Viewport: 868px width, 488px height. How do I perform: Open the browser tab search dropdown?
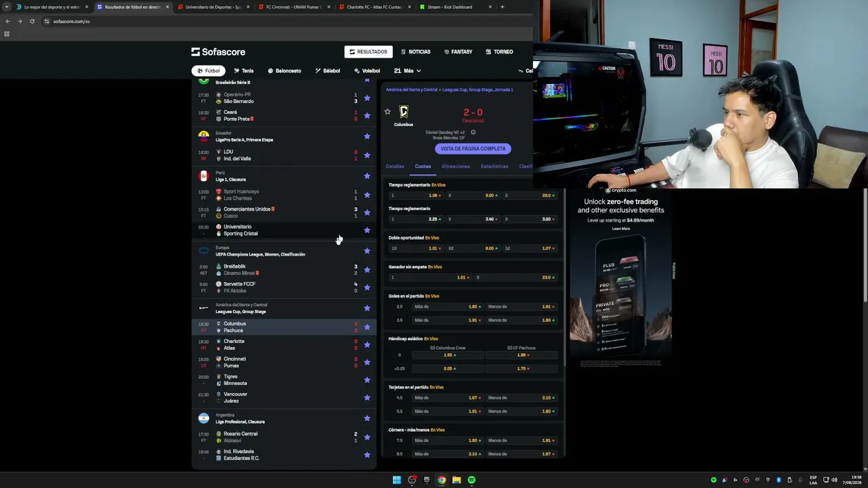(x=6, y=7)
